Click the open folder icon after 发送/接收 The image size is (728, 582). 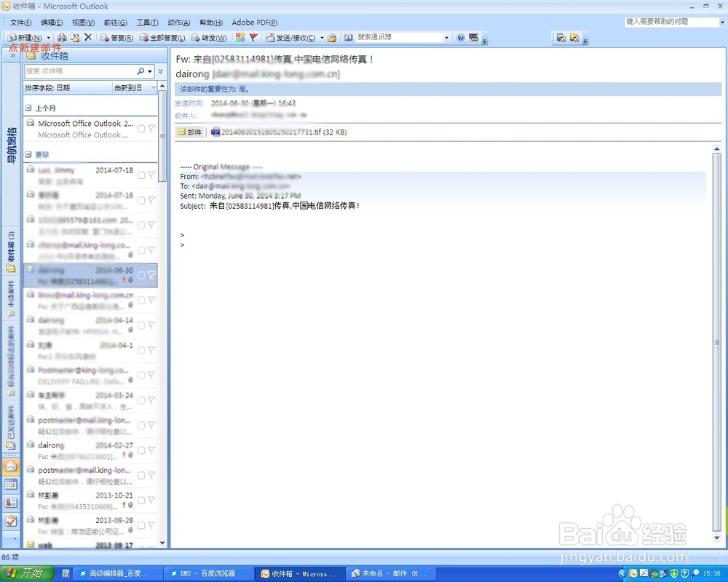click(x=332, y=38)
